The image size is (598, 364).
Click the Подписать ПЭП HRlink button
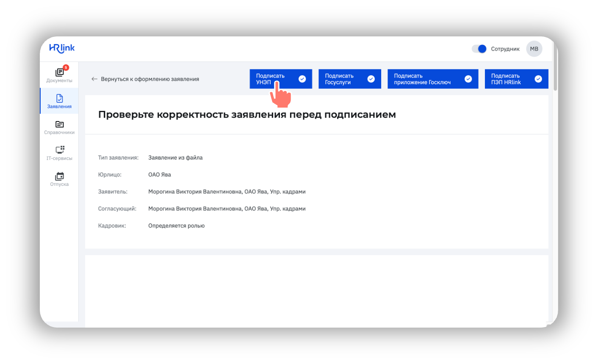point(516,79)
